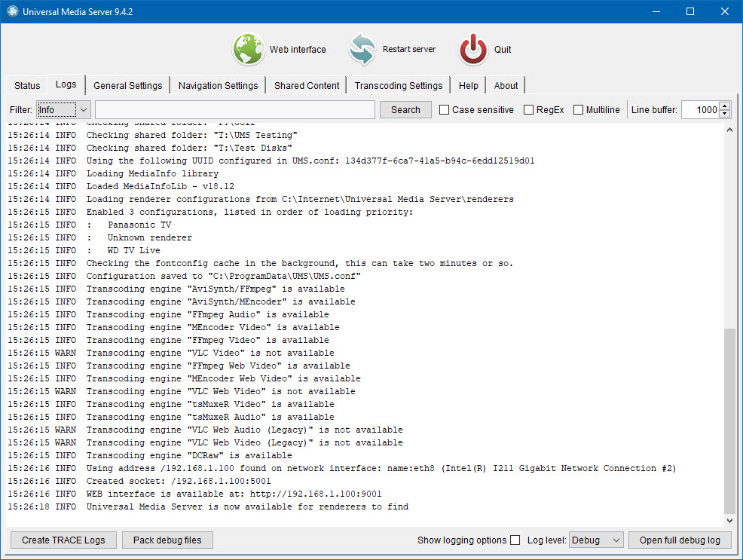The width and height of the screenshot is (743, 560).
Task: Click line 'Checking shared folder: "T:\UMS Testing"'
Action: (x=152, y=135)
